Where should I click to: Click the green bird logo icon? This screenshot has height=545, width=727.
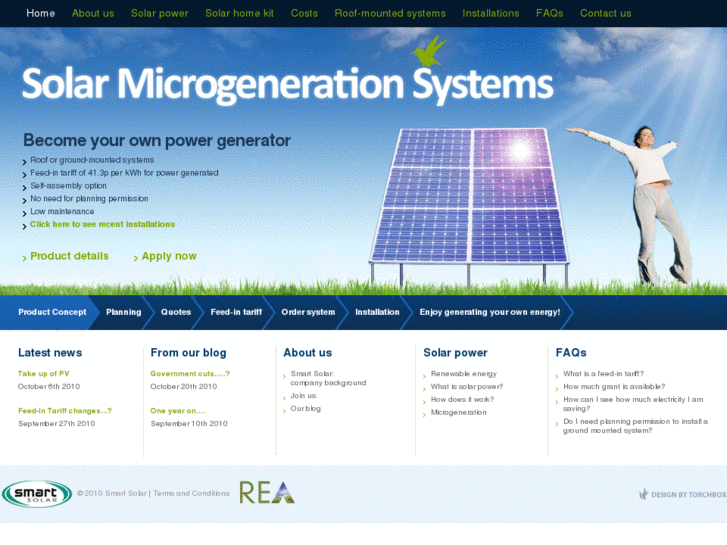click(428, 51)
